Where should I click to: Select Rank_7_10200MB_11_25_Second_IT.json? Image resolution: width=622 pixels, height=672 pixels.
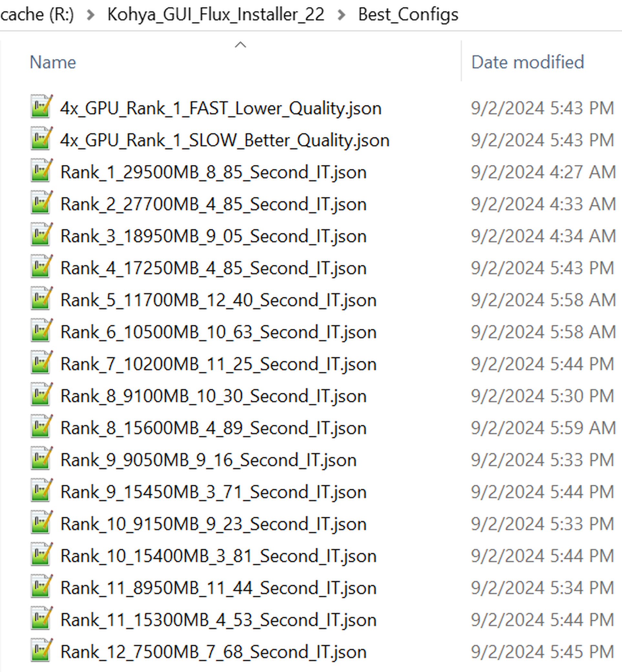pyautogui.click(x=218, y=364)
